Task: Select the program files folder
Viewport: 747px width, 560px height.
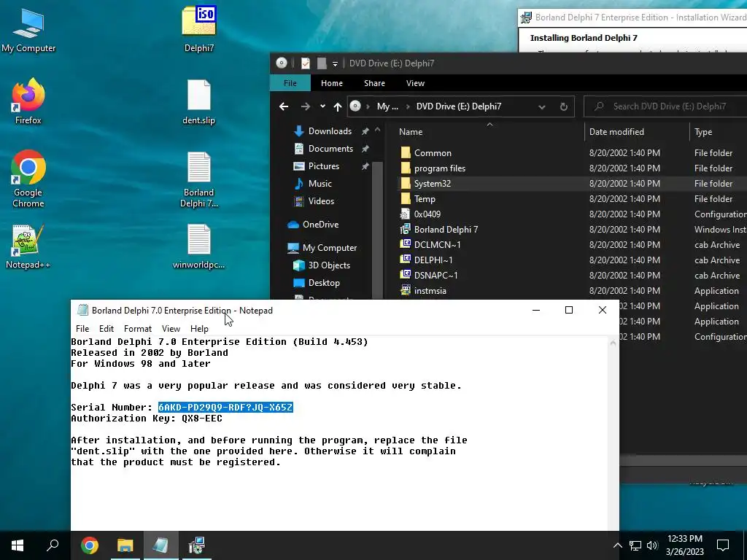Action: pyautogui.click(x=440, y=168)
